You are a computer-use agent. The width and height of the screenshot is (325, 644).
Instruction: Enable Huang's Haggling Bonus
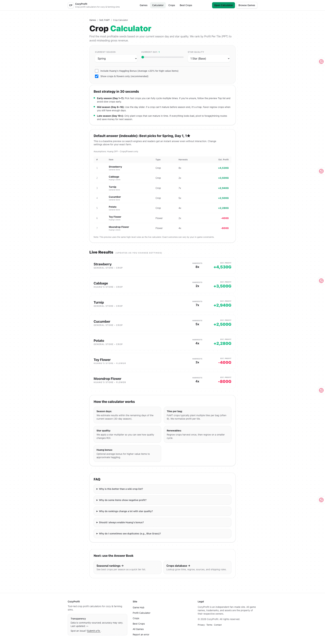tap(97, 71)
